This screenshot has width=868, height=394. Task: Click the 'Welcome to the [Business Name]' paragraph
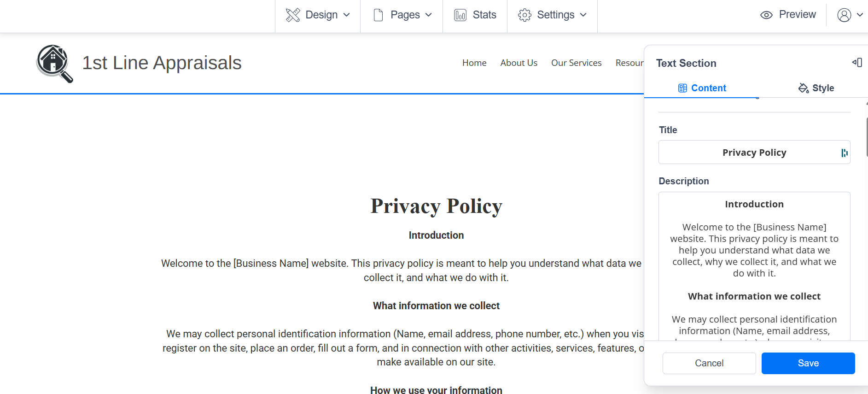point(402,271)
